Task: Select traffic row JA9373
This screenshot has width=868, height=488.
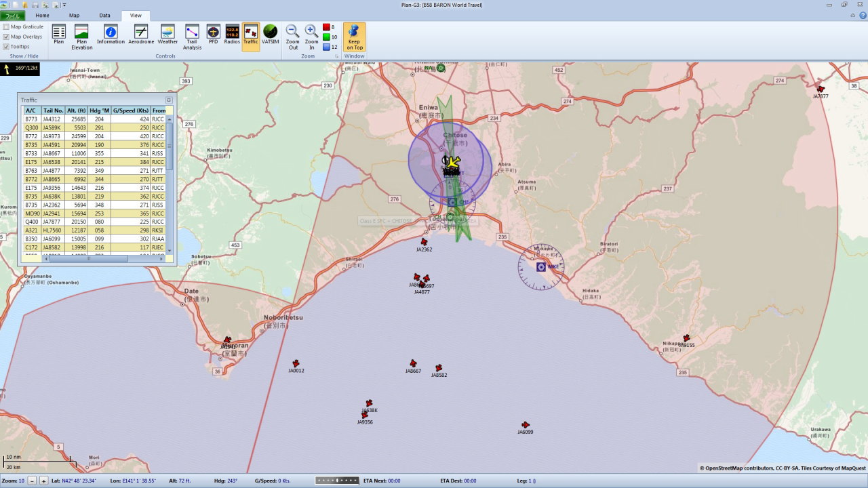Action: pyautogui.click(x=94, y=136)
